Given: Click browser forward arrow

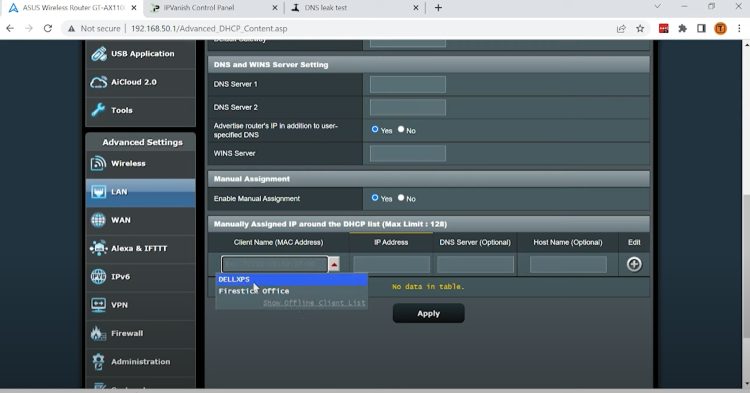Looking at the screenshot, I should 29,29.
